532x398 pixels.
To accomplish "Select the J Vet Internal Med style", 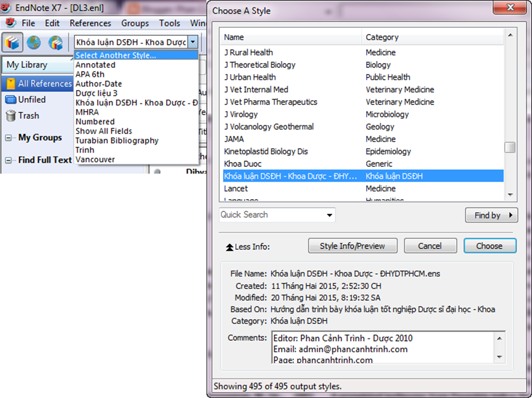I will pos(363,90).
